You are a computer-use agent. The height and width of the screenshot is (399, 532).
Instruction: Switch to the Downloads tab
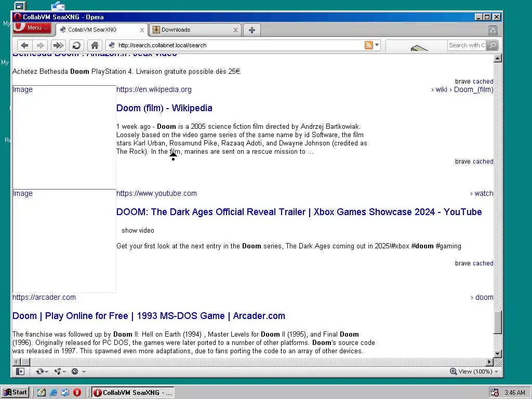195,30
